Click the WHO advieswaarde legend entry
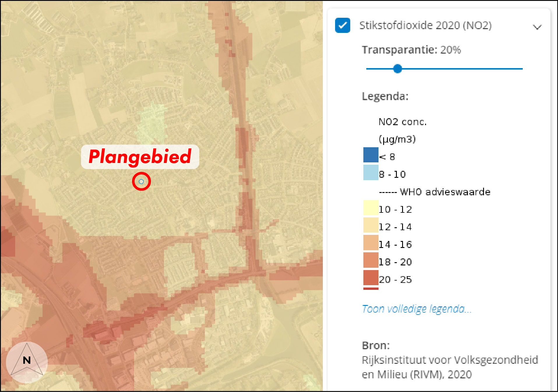Viewport: 558px width, 392px height. [x=434, y=192]
